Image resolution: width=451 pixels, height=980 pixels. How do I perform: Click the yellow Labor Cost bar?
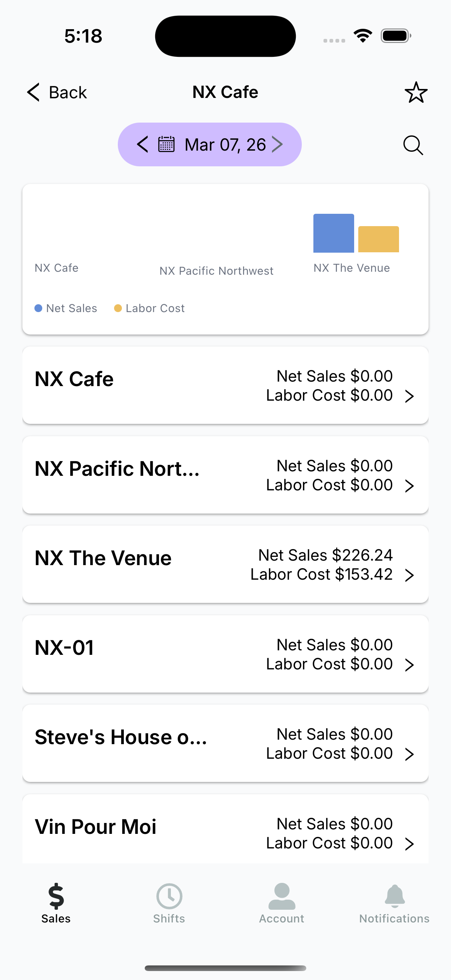378,239
